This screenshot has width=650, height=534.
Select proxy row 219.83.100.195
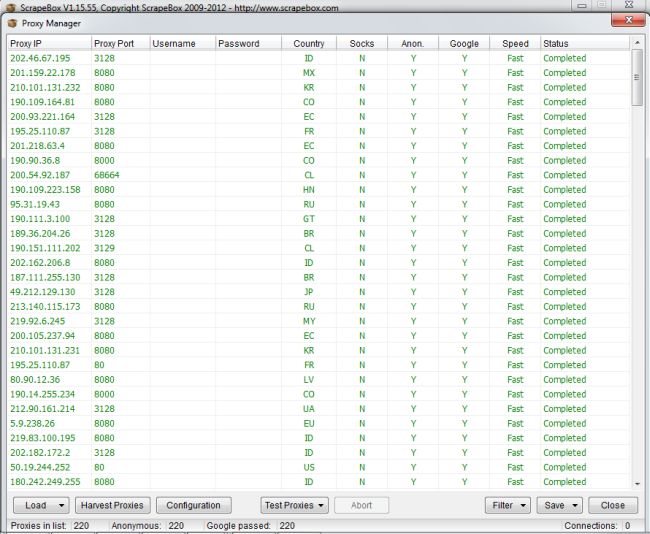click(x=319, y=438)
